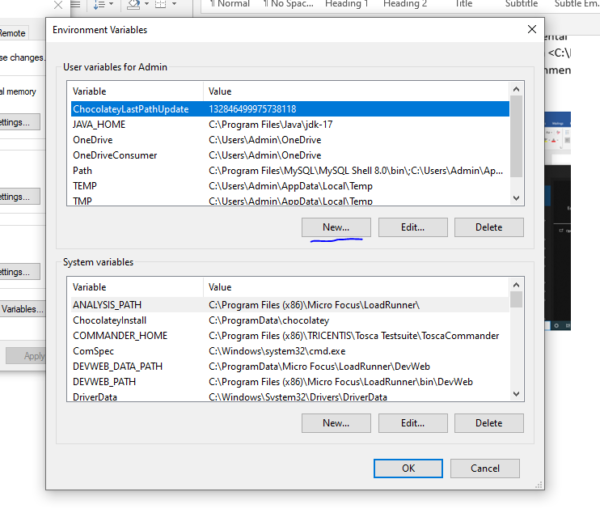Image resolution: width=600 pixels, height=530 pixels.
Task: Click user variables scrollbar thumb
Action: click(516, 136)
